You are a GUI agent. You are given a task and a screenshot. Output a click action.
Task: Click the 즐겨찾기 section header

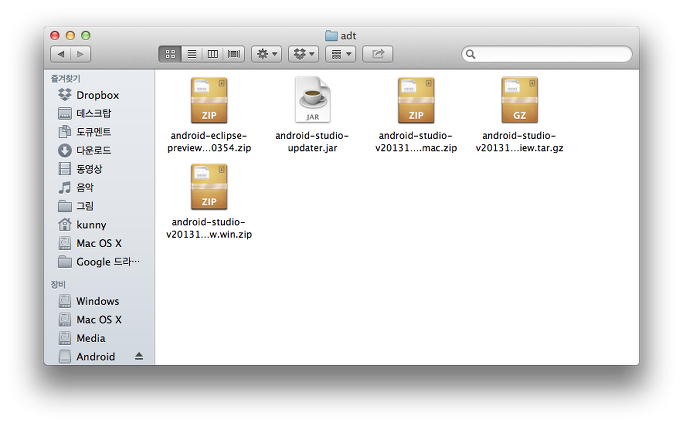click(x=66, y=78)
